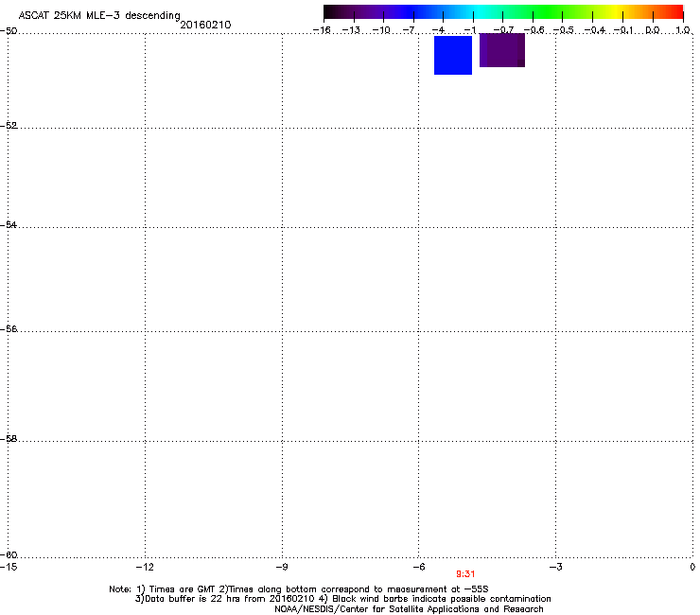The height and width of the screenshot is (615, 700).
Task: Click the -56 latitude axis label
Action: click(x=9, y=328)
